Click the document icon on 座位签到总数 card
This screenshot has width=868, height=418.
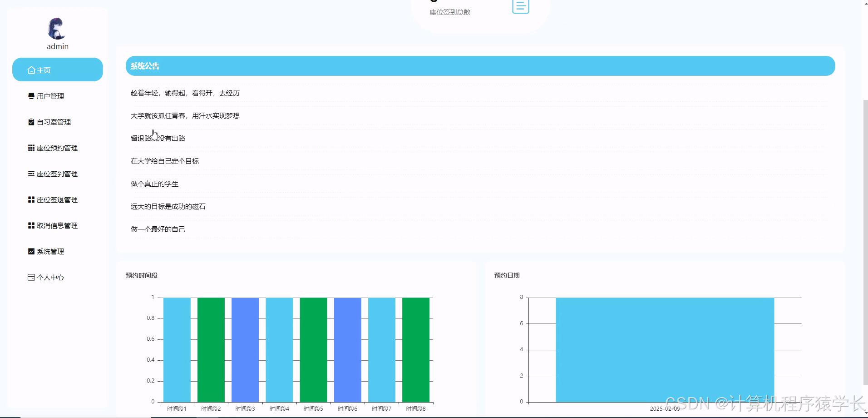point(521,6)
